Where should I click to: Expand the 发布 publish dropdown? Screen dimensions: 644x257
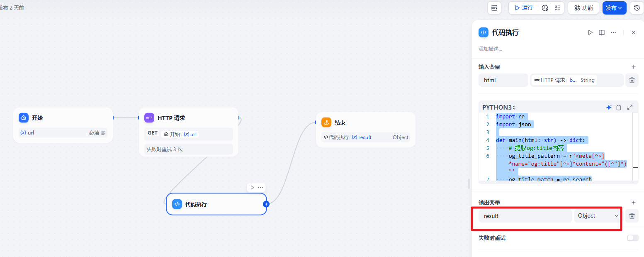click(614, 8)
